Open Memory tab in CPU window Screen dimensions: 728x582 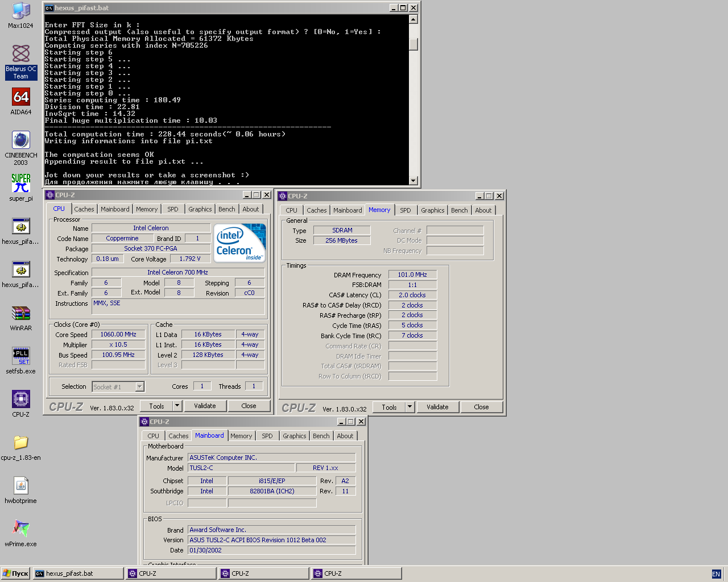point(147,209)
